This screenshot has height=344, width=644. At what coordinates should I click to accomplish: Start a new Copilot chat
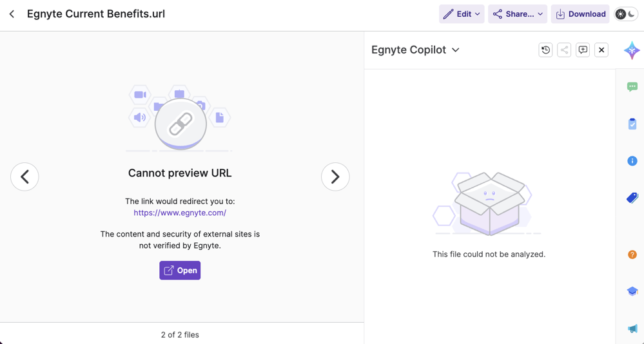coord(583,50)
